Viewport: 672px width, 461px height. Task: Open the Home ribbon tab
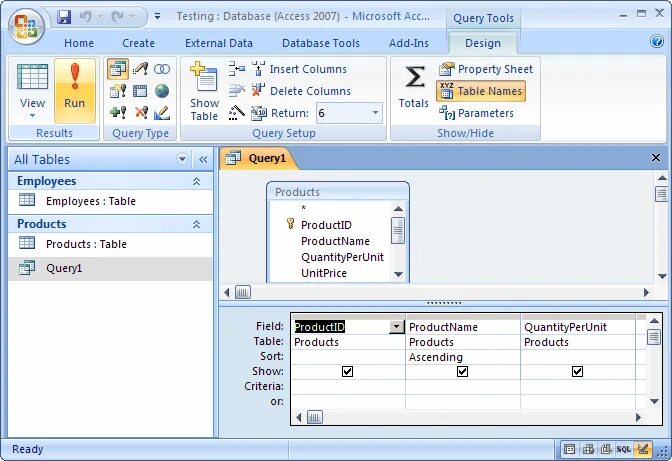[79, 43]
